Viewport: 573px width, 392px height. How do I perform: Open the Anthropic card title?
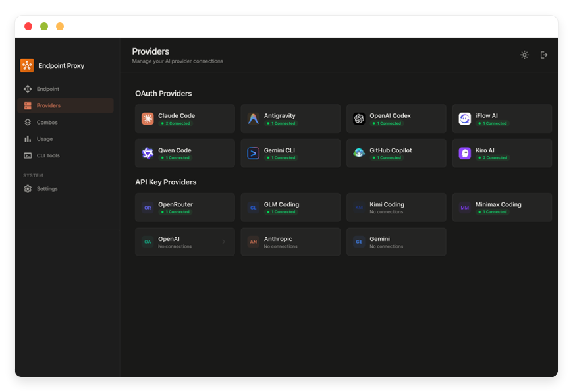click(278, 238)
